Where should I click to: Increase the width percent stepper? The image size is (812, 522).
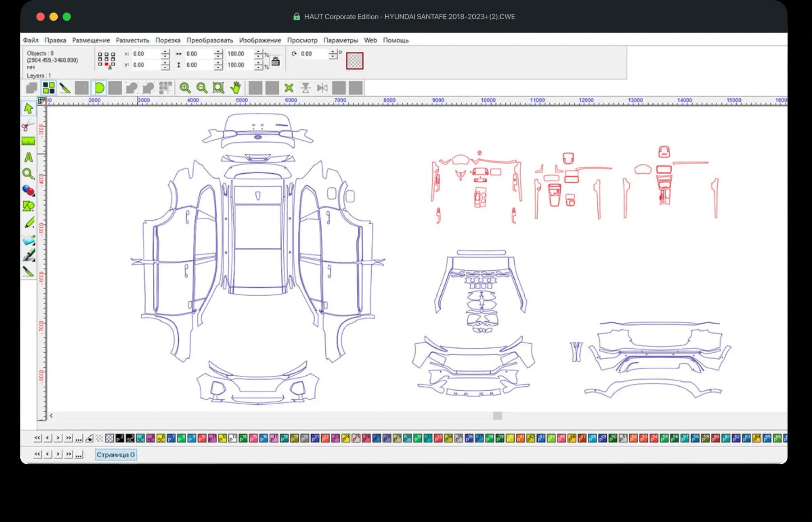tap(258, 51)
